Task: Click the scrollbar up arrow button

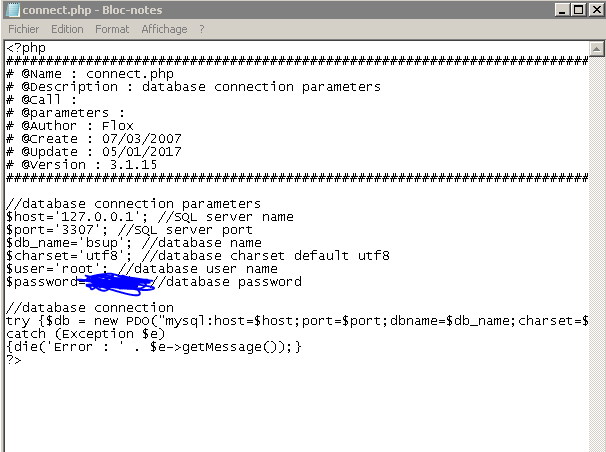Action: (596, 49)
